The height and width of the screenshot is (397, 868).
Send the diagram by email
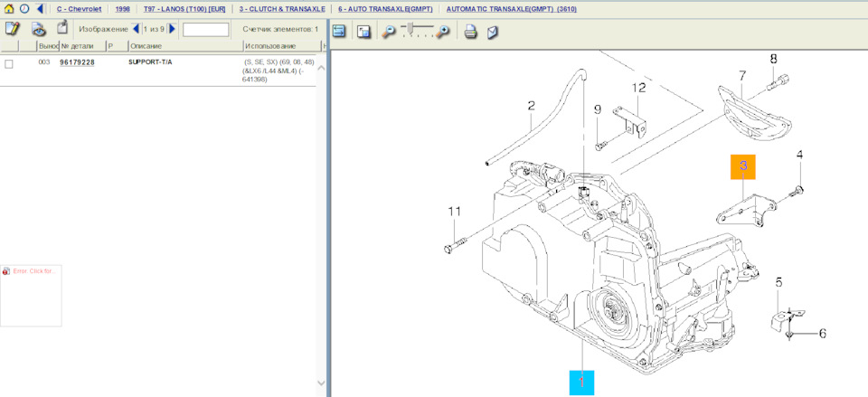click(492, 33)
